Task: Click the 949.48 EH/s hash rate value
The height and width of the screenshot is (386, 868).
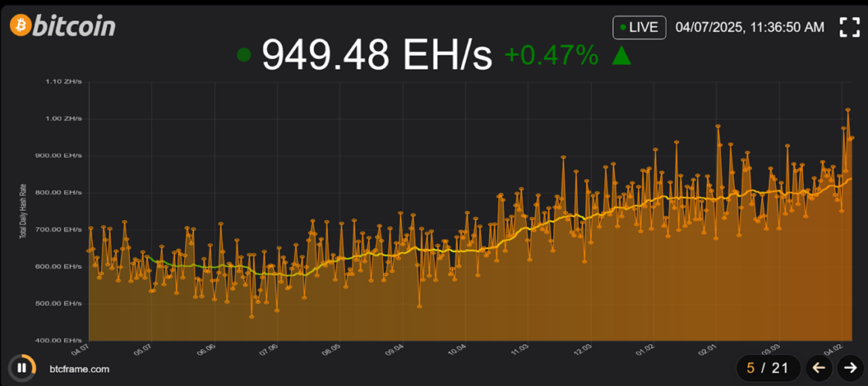Action: click(x=377, y=55)
